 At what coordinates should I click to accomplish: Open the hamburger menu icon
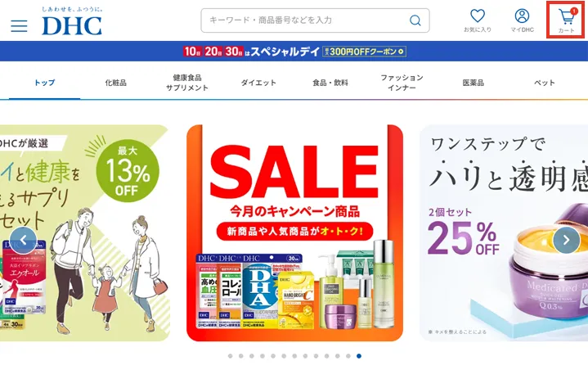(x=19, y=25)
